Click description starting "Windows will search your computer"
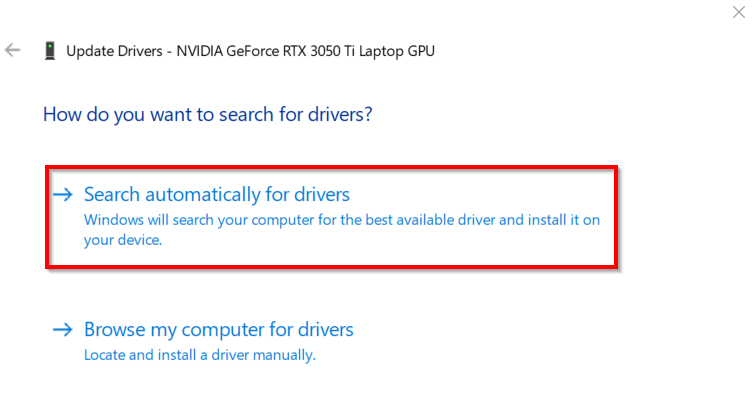The height and width of the screenshot is (417, 754). (x=341, y=220)
